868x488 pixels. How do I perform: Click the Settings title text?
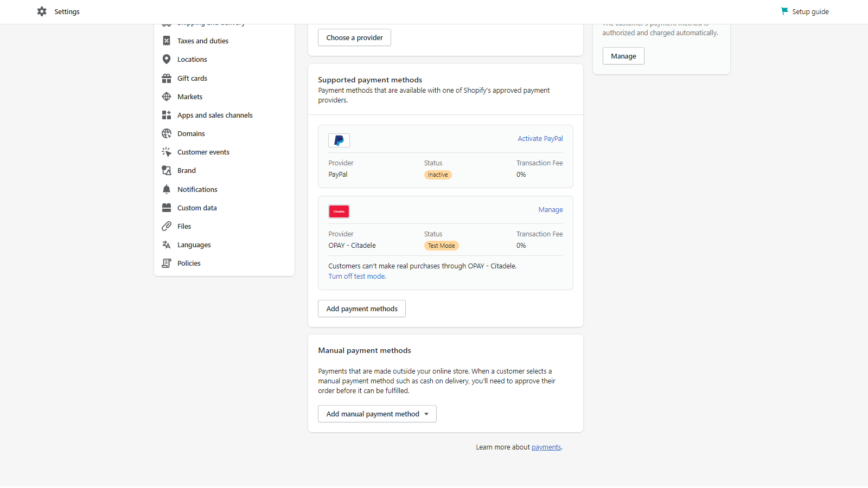(x=67, y=11)
